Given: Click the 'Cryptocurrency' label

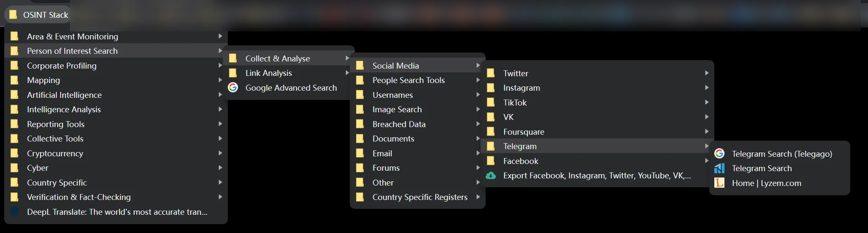Looking at the screenshot, I should 55,153.
